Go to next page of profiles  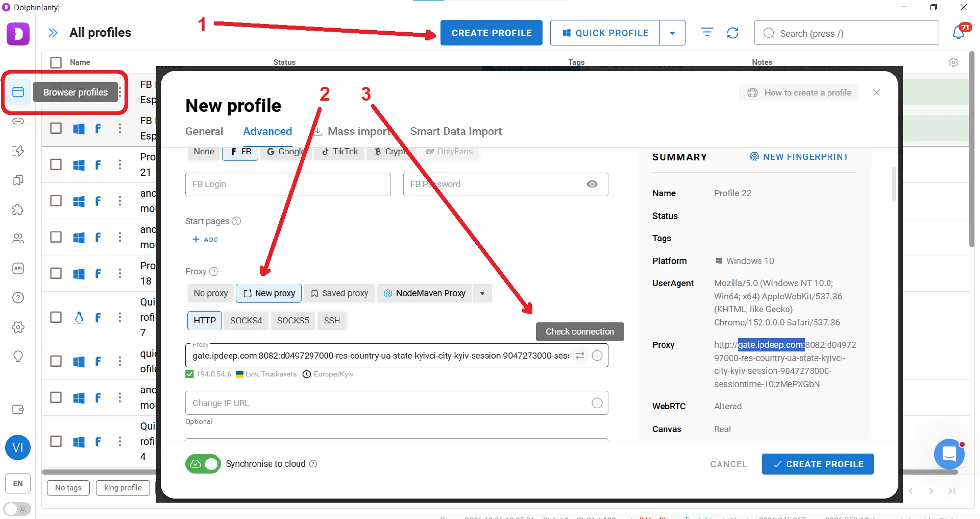click(931, 491)
